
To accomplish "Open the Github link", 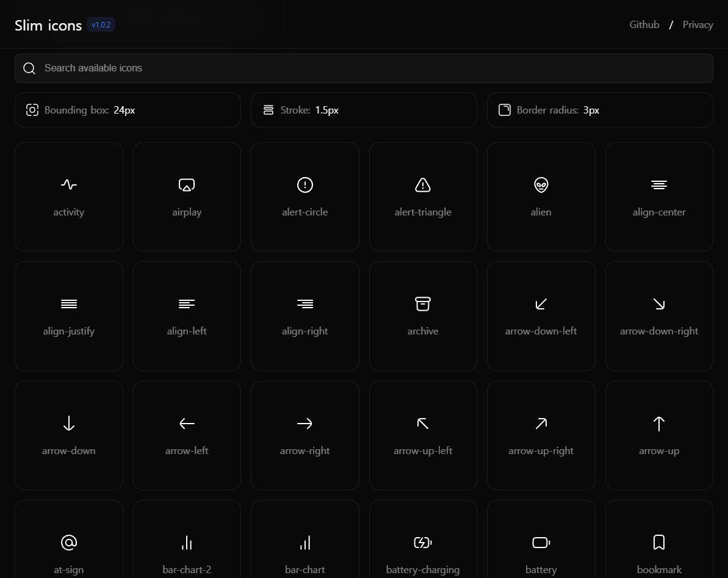I will coord(644,24).
